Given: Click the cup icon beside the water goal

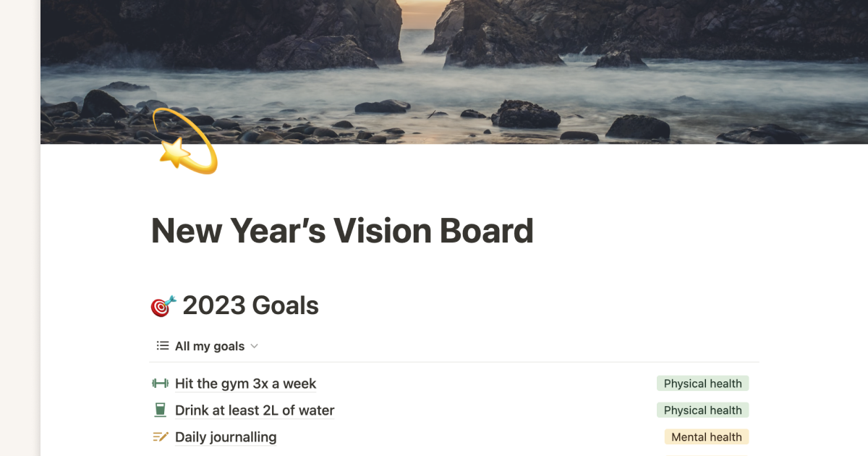Looking at the screenshot, I should [161, 410].
